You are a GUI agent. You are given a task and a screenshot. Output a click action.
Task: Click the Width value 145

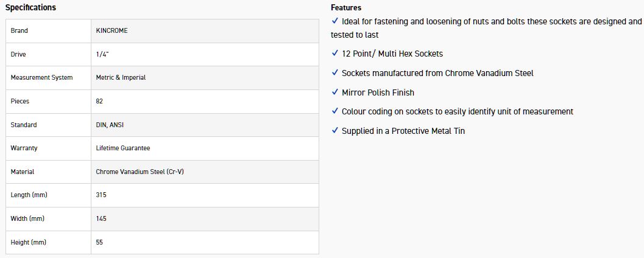101,218
